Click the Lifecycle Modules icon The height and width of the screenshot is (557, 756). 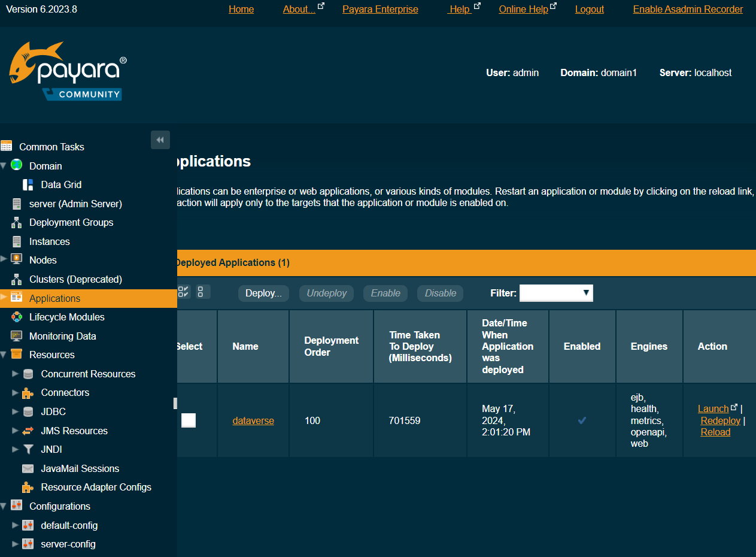(17, 317)
